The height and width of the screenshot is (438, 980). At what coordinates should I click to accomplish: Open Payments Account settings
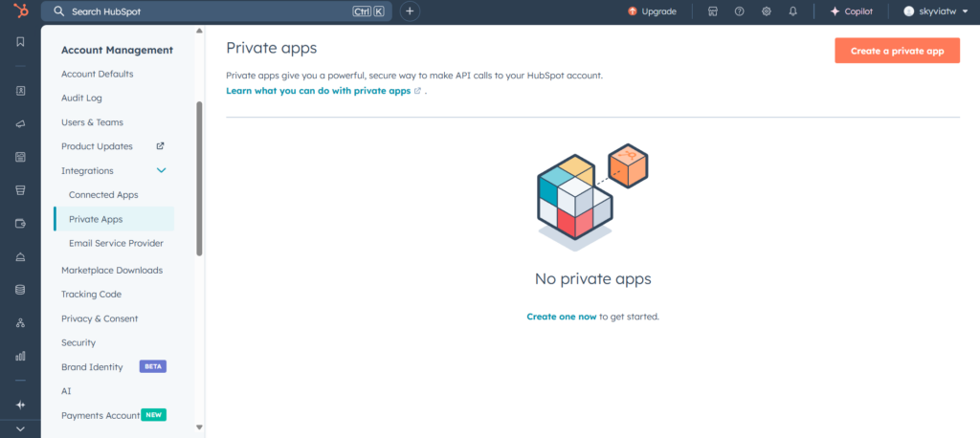click(x=100, y=415)
